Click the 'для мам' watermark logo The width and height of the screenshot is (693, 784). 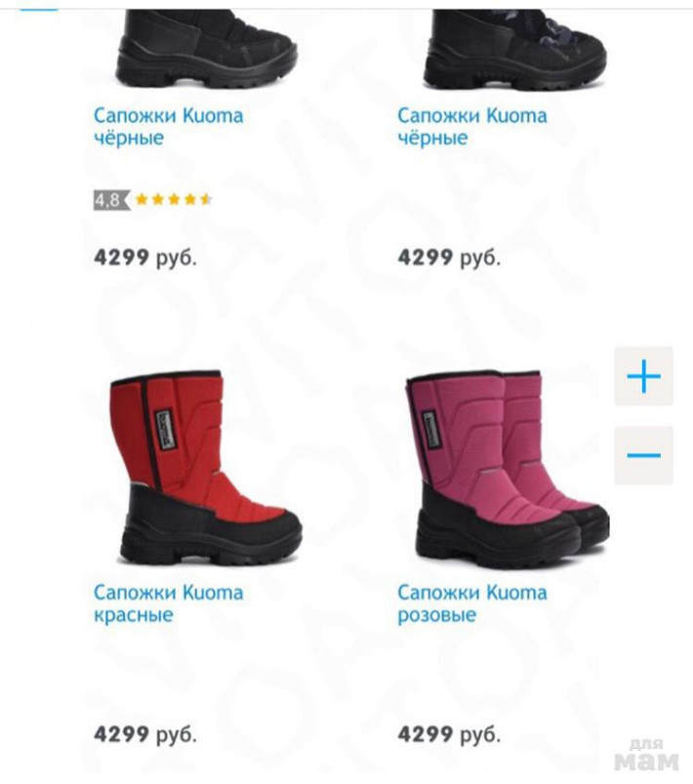646,755
